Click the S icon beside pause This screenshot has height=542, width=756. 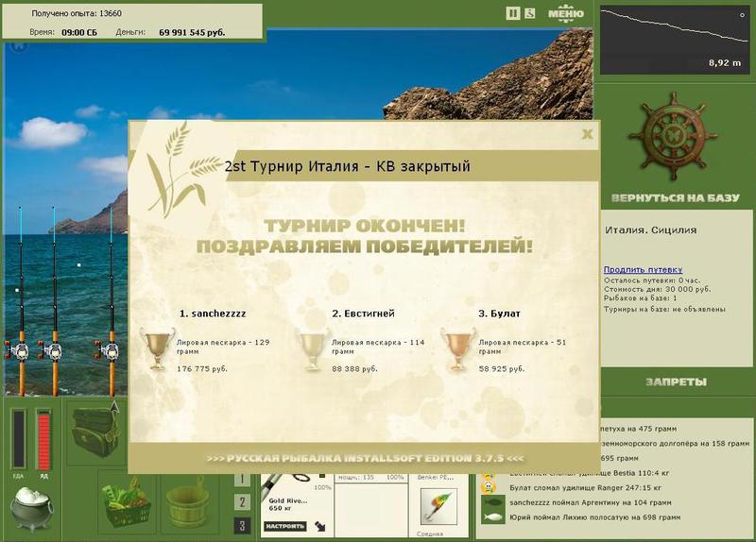[x=529, y=13]
